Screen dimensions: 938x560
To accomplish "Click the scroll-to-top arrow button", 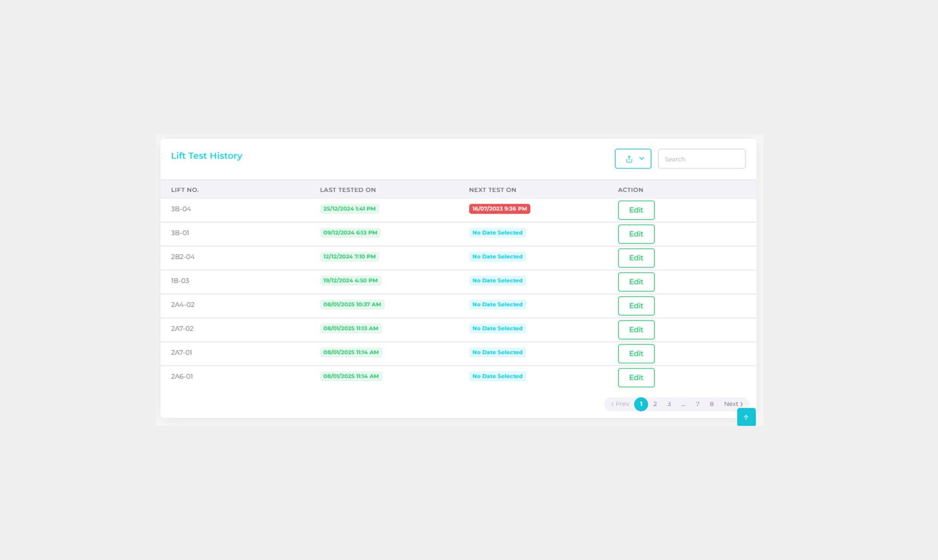I will (746, 417).
